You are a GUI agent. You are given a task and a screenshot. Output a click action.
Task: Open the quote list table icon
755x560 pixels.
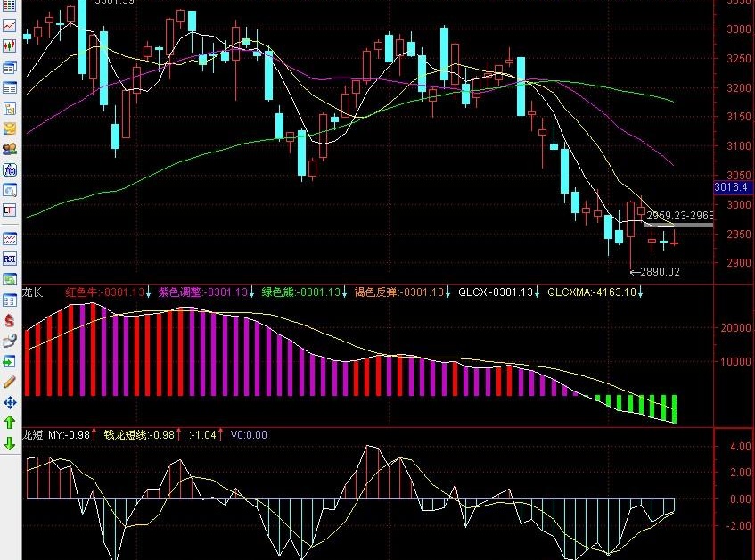tap(10, 5)
